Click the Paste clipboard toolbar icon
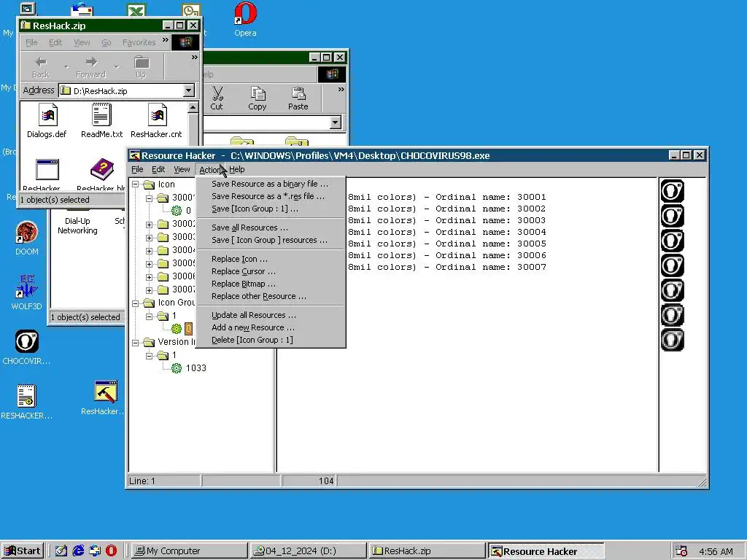 pyautogui.click(x=298, y=98)
